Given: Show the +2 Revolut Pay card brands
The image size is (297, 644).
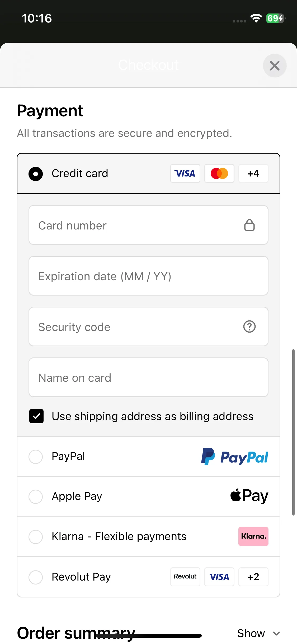Looking at the screenshot, I should 253,577.
